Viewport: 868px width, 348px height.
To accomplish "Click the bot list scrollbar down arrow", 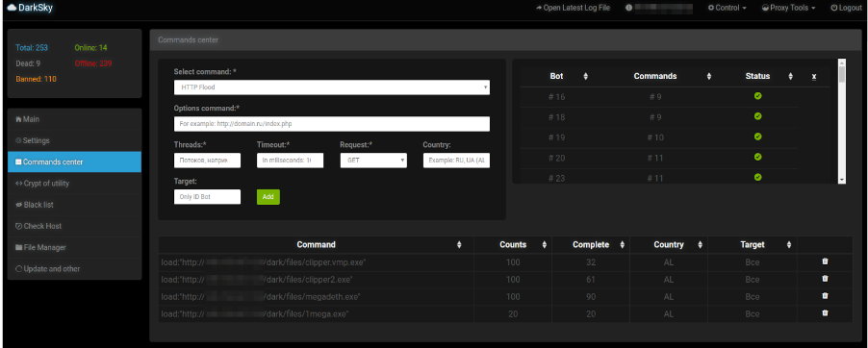I will [842, 180].
